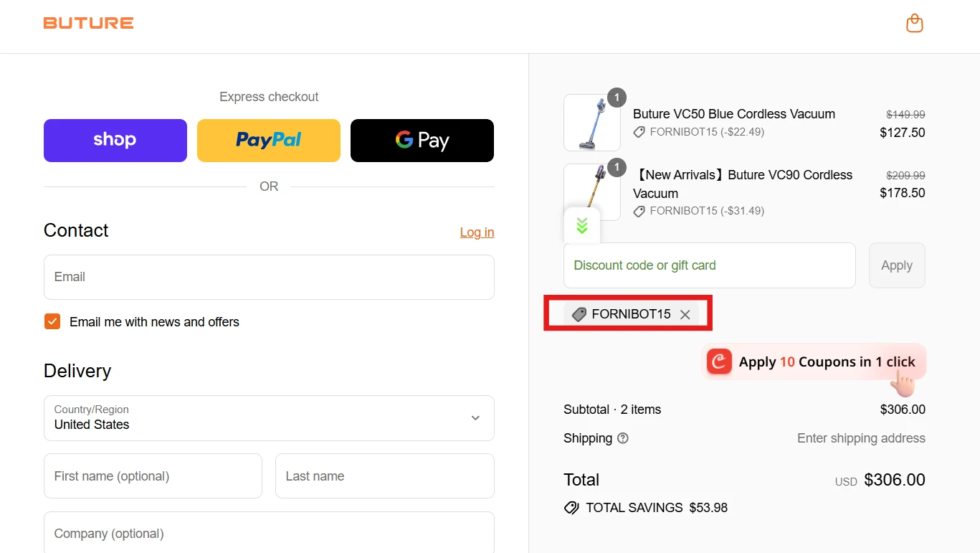Click the TOTAL SAVINGS $53.98 text
The height and width of the screenshot is (553, 980).
[x=657, y=508]
